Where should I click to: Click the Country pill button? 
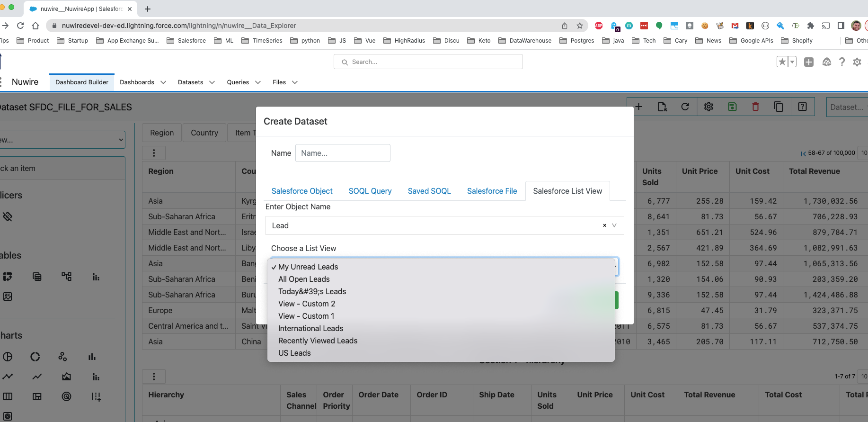tap(204, 133)
